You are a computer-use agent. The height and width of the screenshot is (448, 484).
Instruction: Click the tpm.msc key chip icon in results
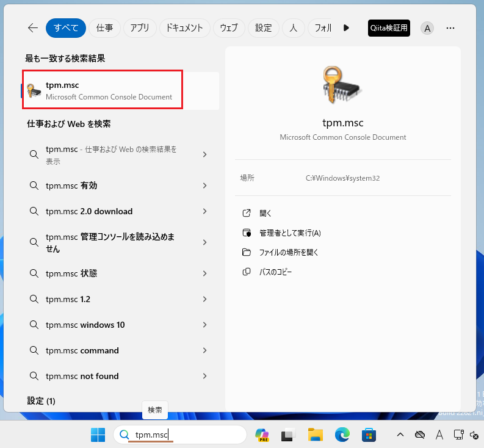point(34,91)
